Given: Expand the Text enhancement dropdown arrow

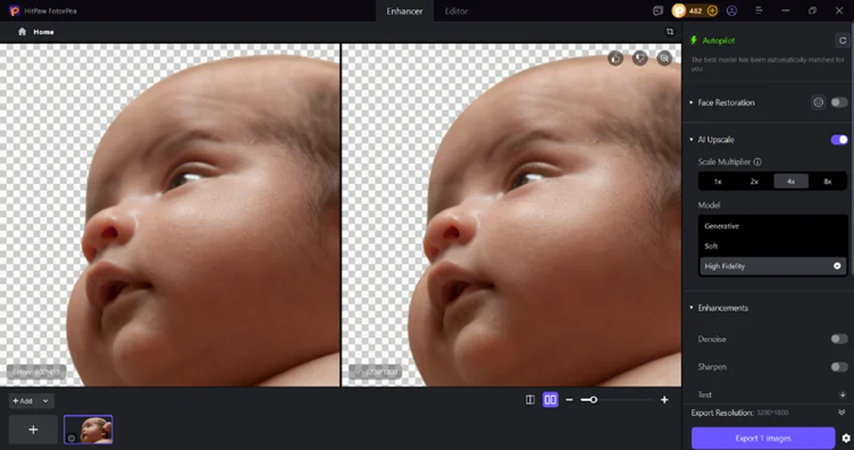Looking at the screenshot, I should (843, 394).
